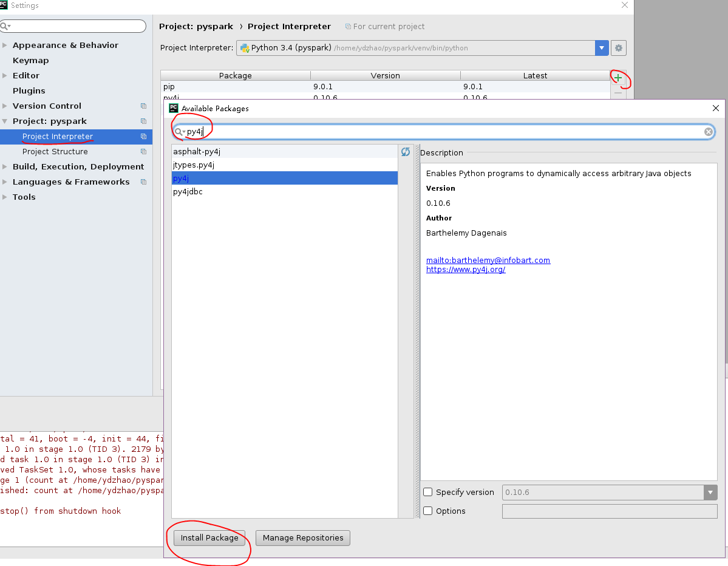The width and height of the screenshot is (728, 566).
Task: Click the Settings search magnifier icon
Action: [x=4, y=27]
